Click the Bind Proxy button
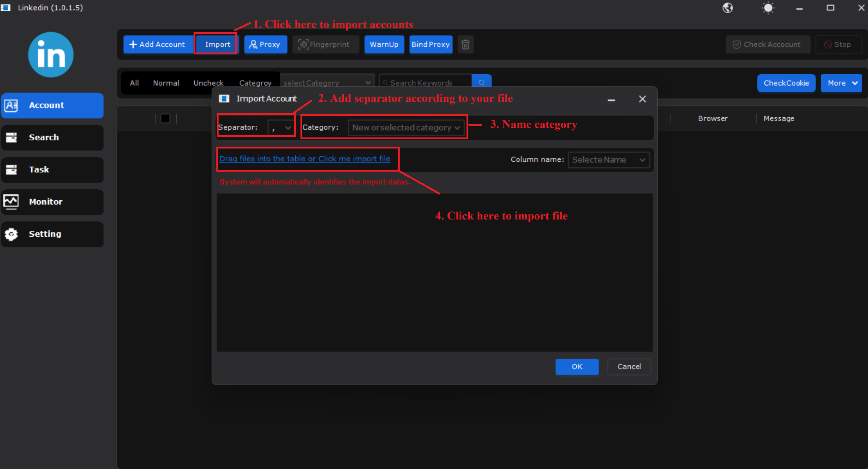This screenshot has height=469, width=868. [431, 44]
